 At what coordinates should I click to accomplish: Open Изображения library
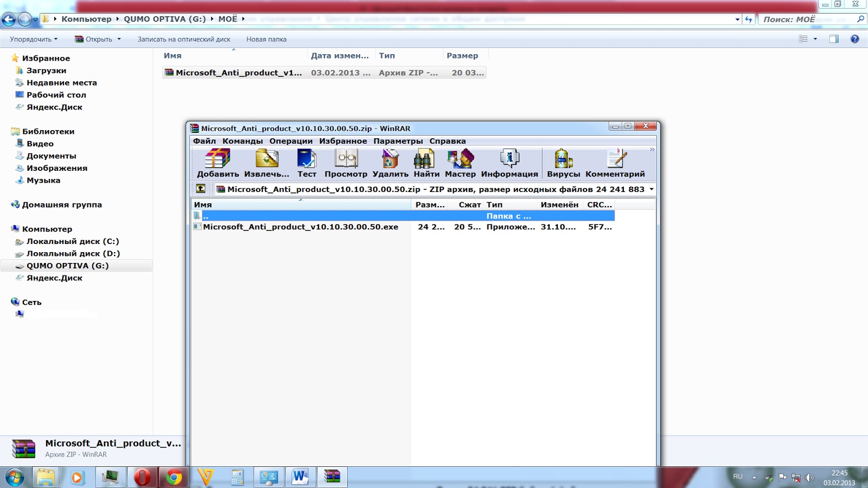click(57, 168)
